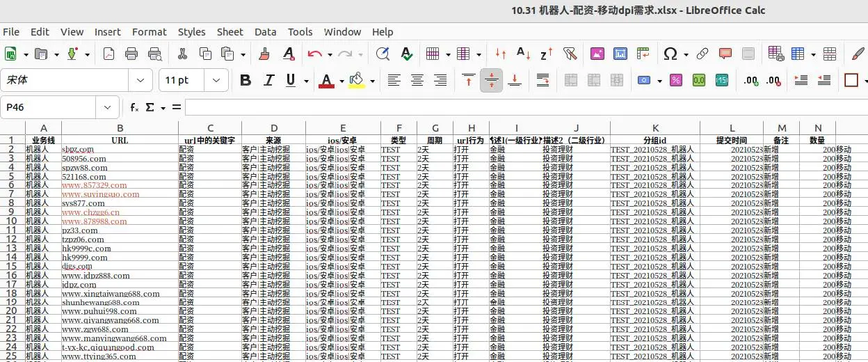The image size is (868, 362).
Task: Insert a chart
Action: coord(620,54)
